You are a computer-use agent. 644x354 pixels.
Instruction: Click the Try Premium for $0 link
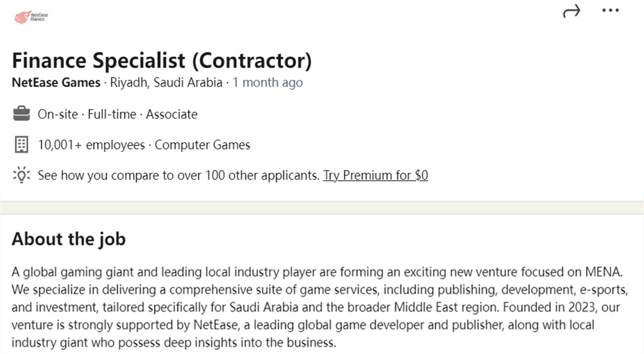pyautogui.click(x=375, y=175)
